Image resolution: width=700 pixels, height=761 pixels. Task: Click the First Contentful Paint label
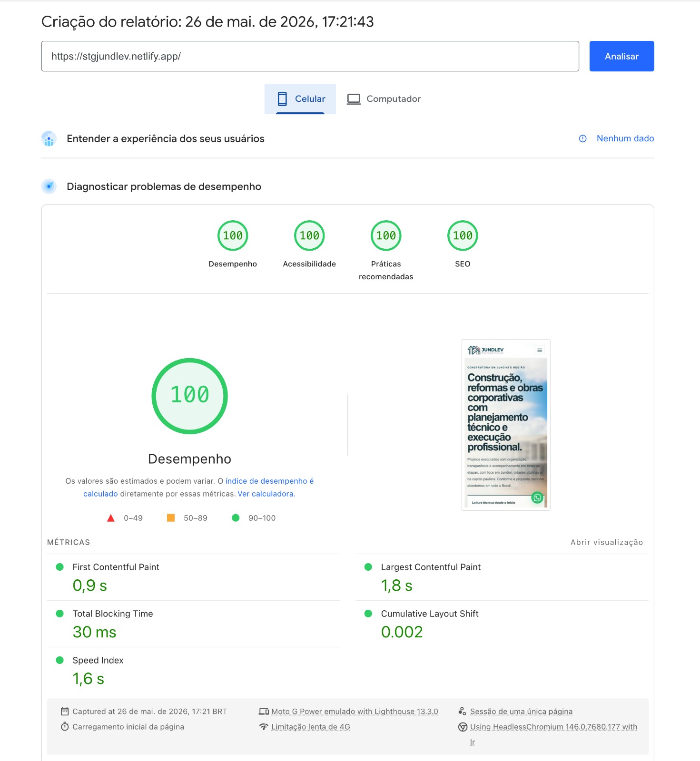(116, 567)
